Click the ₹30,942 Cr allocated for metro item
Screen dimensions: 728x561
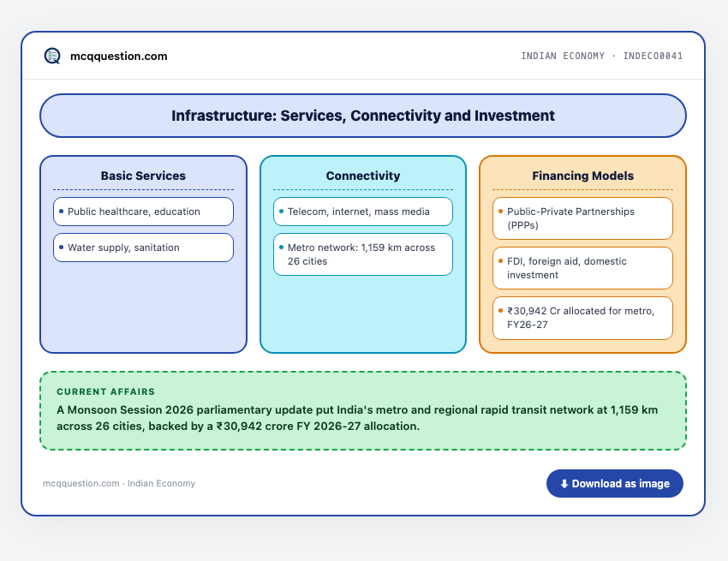click(x=582, y=318)
